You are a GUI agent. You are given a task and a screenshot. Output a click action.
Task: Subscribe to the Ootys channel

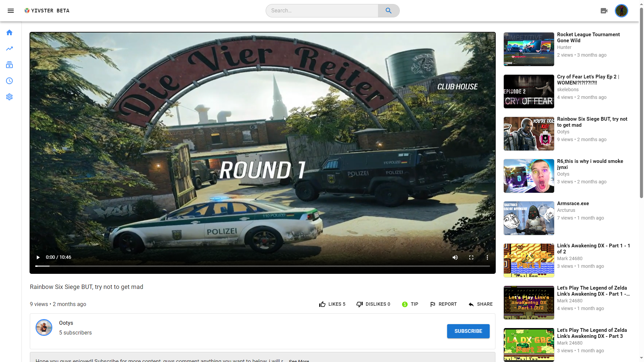pos(468,331)
